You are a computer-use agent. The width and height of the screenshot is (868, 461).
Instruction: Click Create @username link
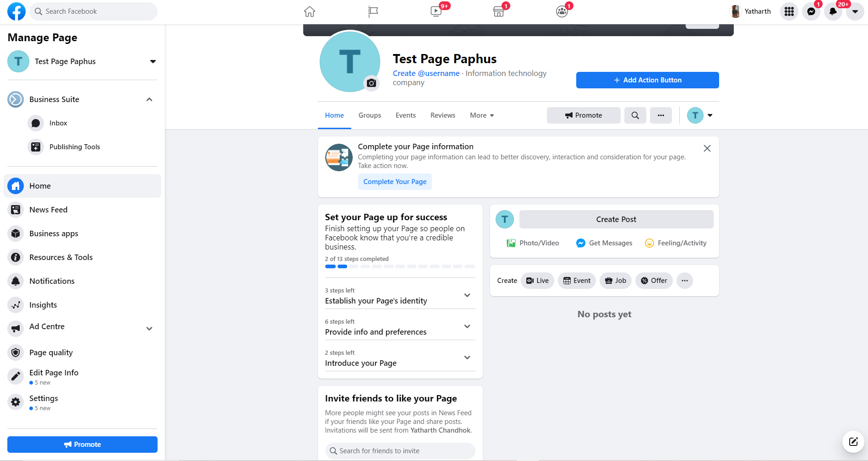click(x=426, y=73)
